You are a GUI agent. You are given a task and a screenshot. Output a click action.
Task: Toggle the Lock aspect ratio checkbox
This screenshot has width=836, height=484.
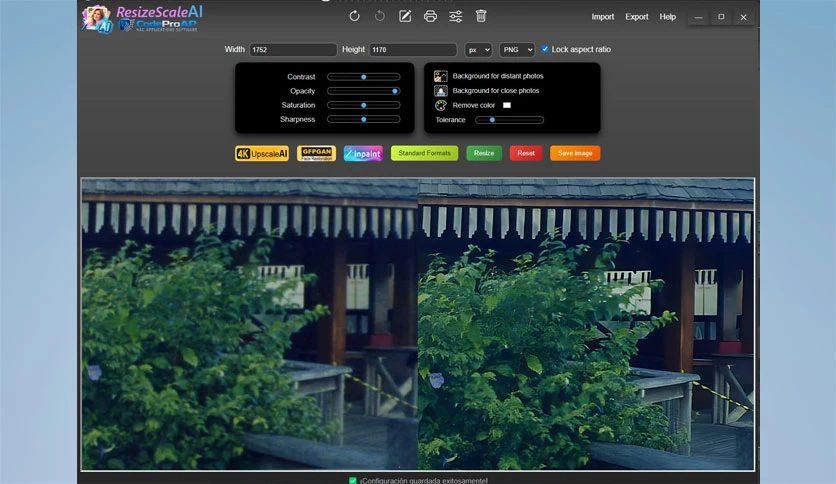pyautogui.click(x=545, y=49)
